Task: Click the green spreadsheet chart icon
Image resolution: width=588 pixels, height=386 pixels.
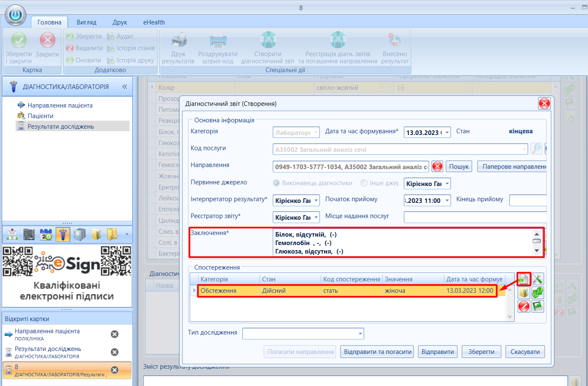Action: [537, 306]
